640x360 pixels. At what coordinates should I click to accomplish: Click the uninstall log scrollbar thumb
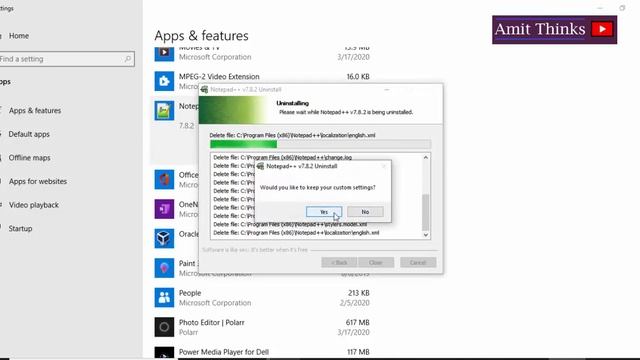426,212
